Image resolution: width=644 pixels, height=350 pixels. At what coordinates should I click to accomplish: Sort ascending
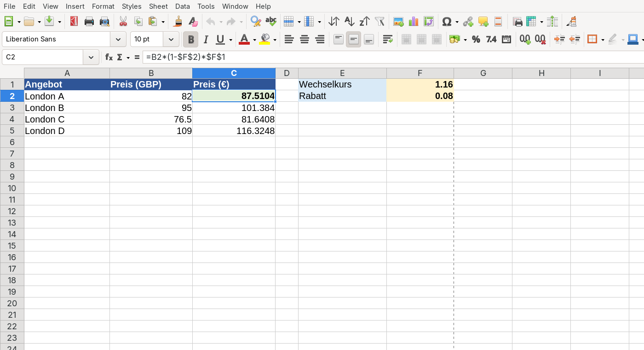tap(349, 21)
